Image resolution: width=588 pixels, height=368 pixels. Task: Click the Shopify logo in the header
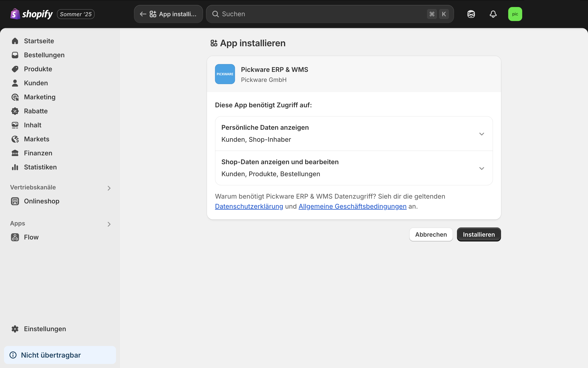pos(32,14)
